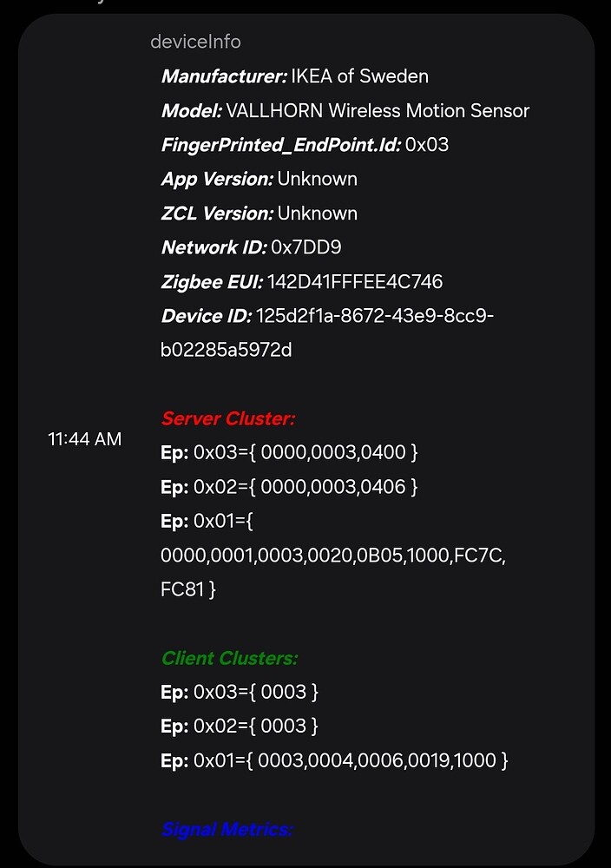Click the VALLHORN Wireless Motion Sensor model name
Viewport: 611px width, 868px height.
point(378,111)
